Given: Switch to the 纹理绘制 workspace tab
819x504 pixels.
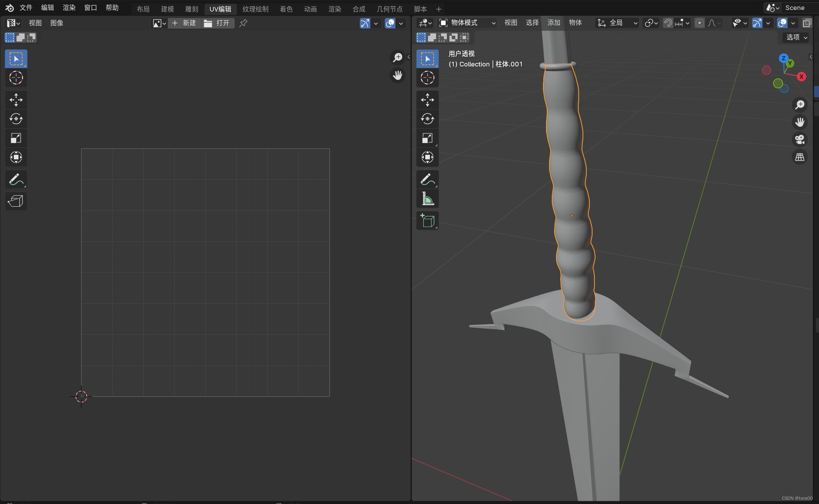Looking at the screenshot, I should (255, 9).
